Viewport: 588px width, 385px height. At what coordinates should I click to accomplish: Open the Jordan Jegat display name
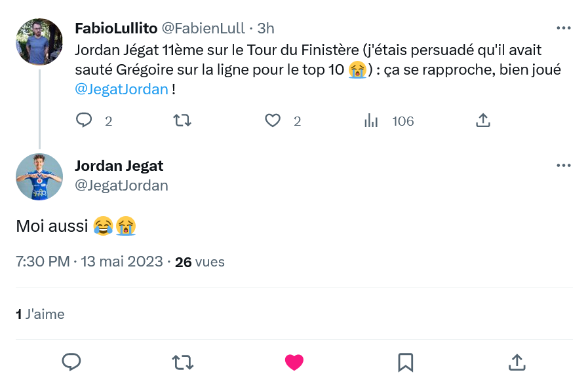tap(119, 166)
